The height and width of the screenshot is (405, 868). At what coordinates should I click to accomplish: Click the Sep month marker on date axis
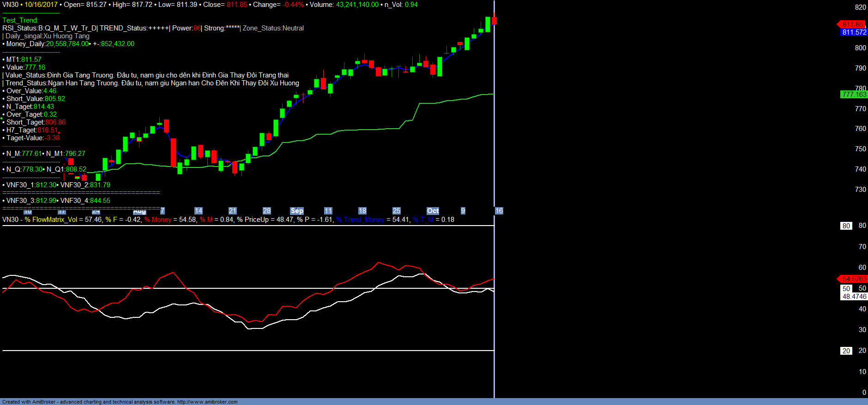pyautogui.click(x=297, y=211)
